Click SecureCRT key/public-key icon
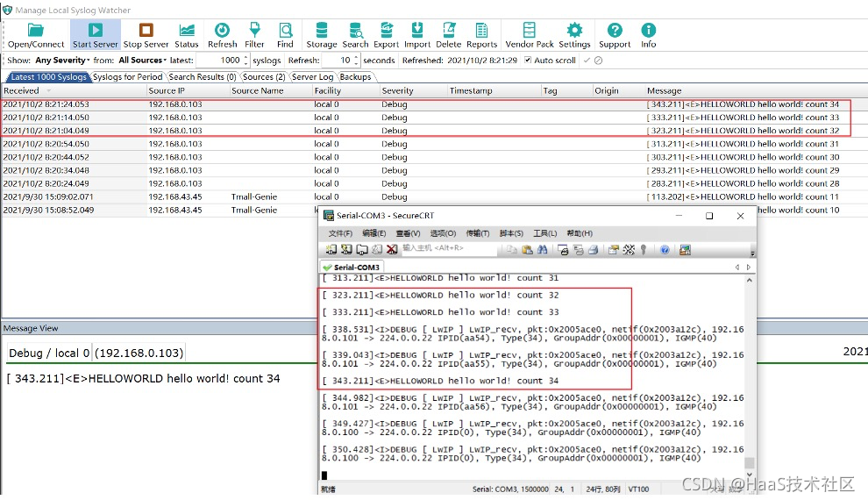This screenshot has height=500, width=868. click(x=644, y=250)
